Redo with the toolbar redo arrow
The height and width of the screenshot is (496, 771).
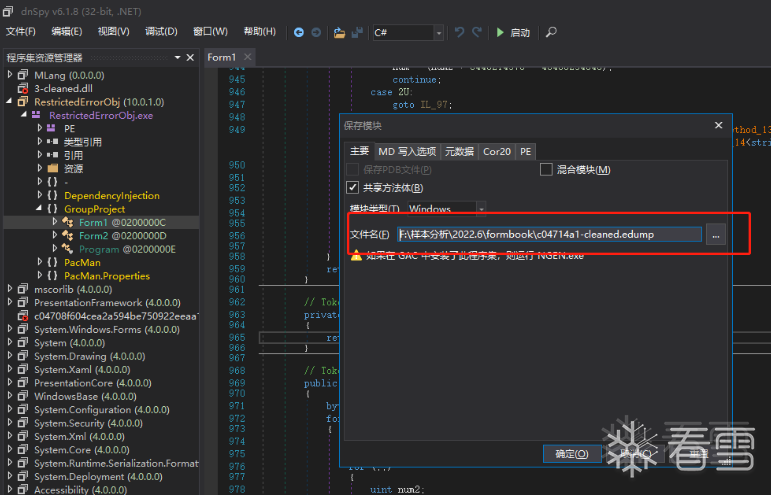(x=477, y=32)
